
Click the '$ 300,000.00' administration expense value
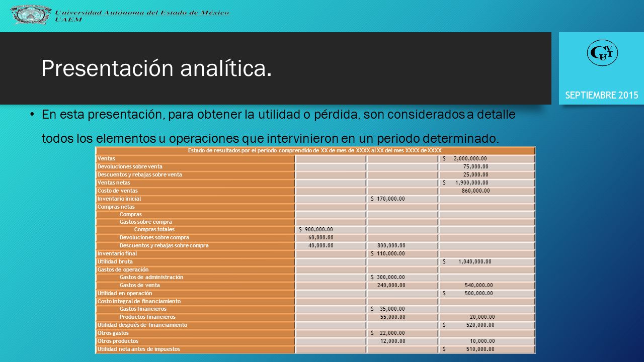(x=387, y=277)
